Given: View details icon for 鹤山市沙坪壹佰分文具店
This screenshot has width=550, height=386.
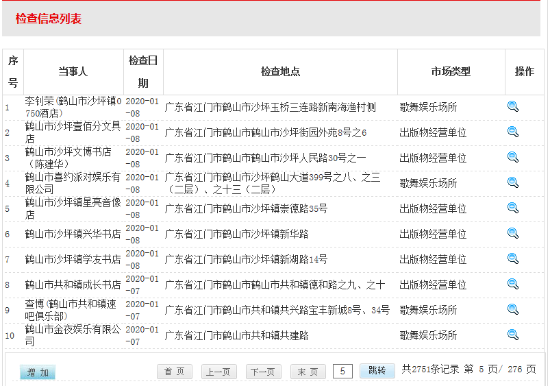Looking at the screenshot, I should (513, 132).
